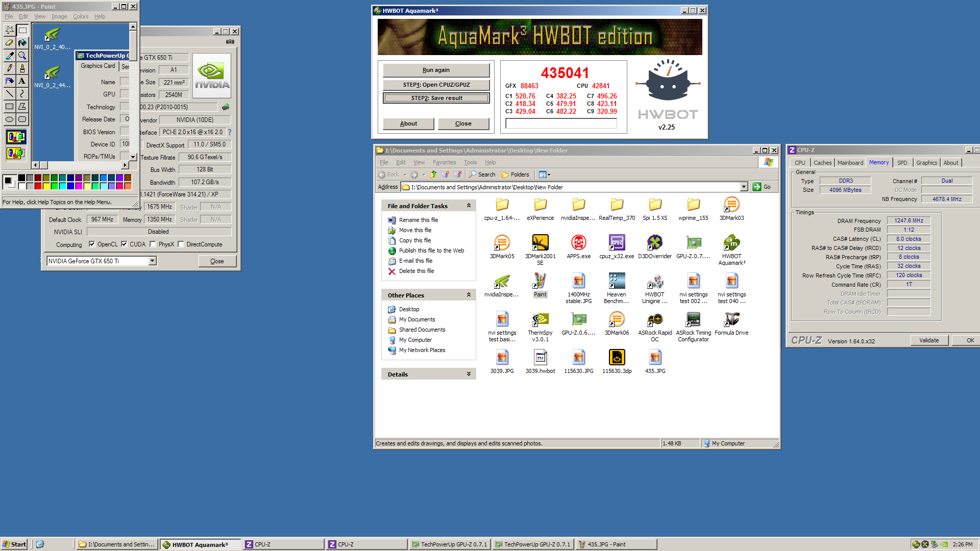Viewport: 980px width, 551px height.
Task: Select the Fill With Color tool in Paint
Action: [x=22, y=43]
